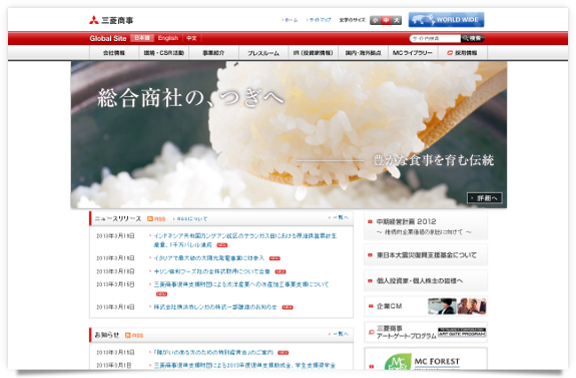Open the WORLD WIDE map banner
This screenshot has height=378, width=576.
coord(446,20)
